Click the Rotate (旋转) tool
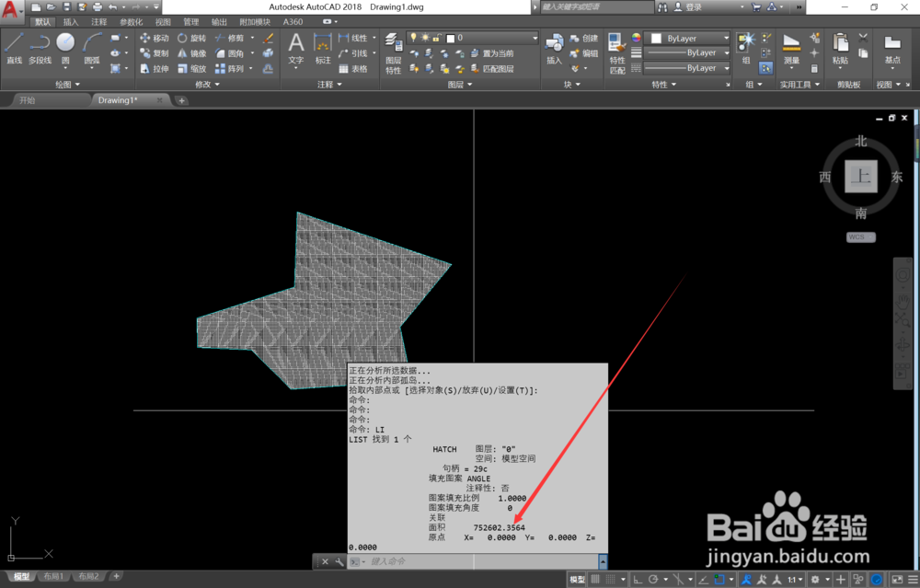Image resolution: width=920 pixels, height=588 pixels. click(192, 38)
